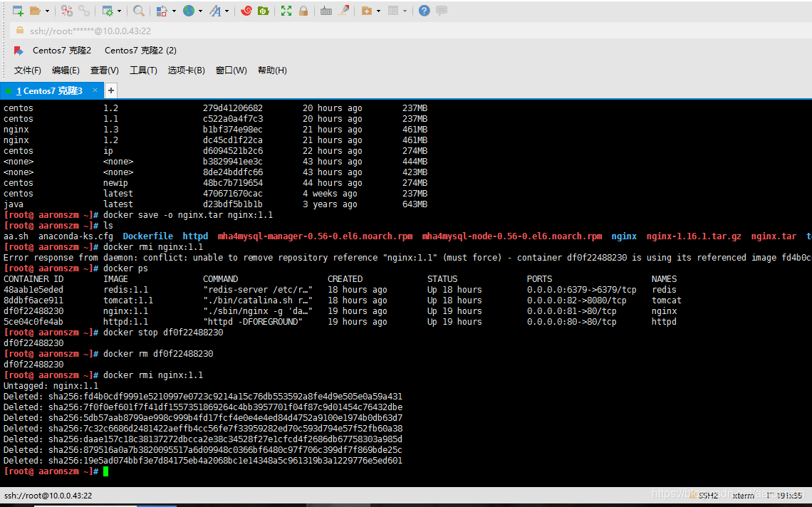Click the lock screen padlock icon
The image size is (812, 507).
[303, 11]
